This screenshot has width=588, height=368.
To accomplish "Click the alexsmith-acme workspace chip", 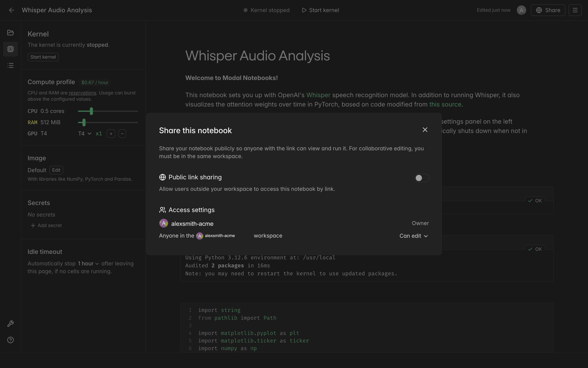I will (216, 236).
